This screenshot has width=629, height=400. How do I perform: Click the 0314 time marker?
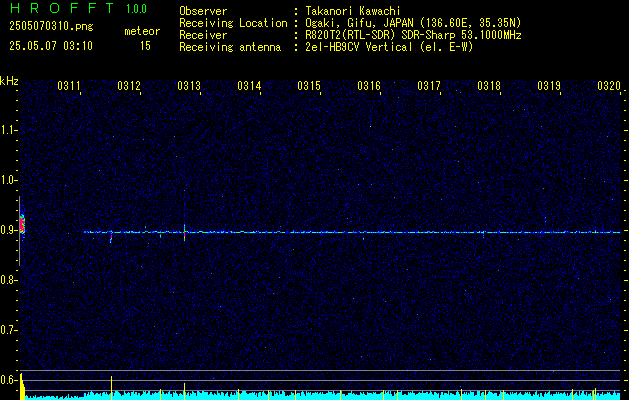click(249, 86)
